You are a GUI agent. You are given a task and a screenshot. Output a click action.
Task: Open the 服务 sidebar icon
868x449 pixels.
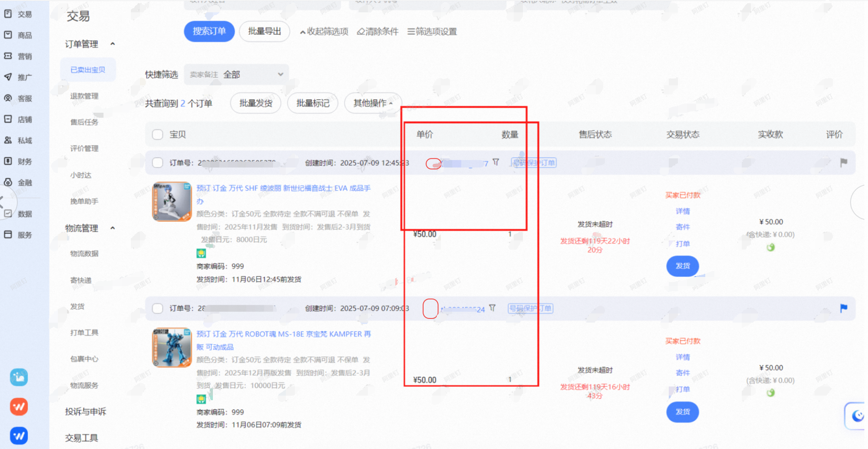point(8,235)
